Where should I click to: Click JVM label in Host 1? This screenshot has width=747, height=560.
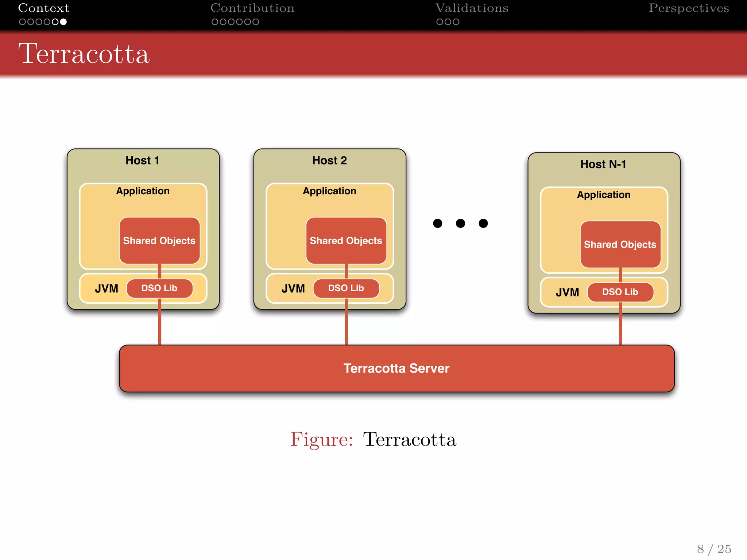(107, 289)
